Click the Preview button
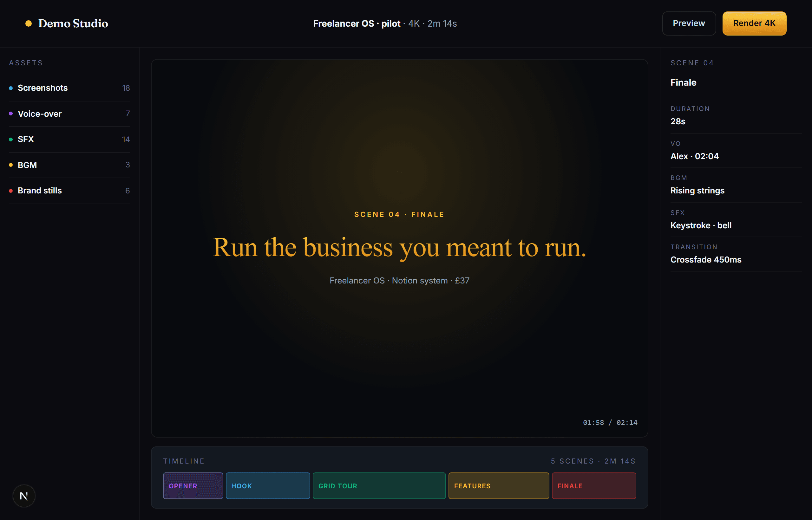 click(689, 23)
